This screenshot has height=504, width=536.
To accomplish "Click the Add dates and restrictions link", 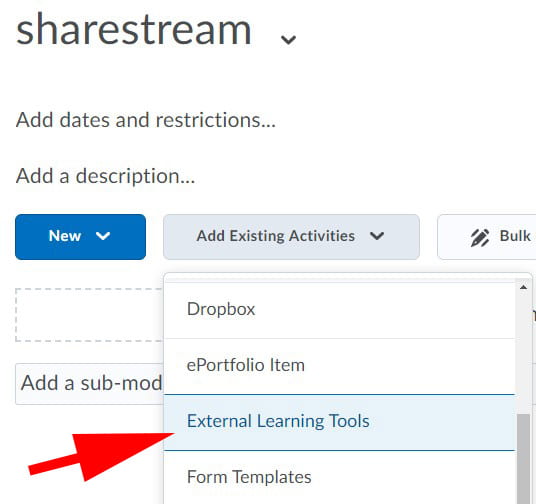I will [x=146, y=120].
